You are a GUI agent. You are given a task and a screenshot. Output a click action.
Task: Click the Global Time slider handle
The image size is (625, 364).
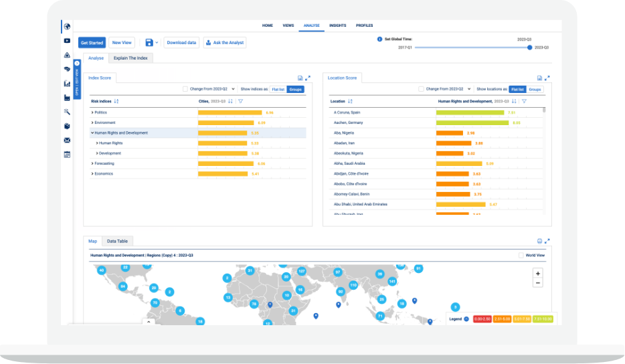click(x=530, y=48)
